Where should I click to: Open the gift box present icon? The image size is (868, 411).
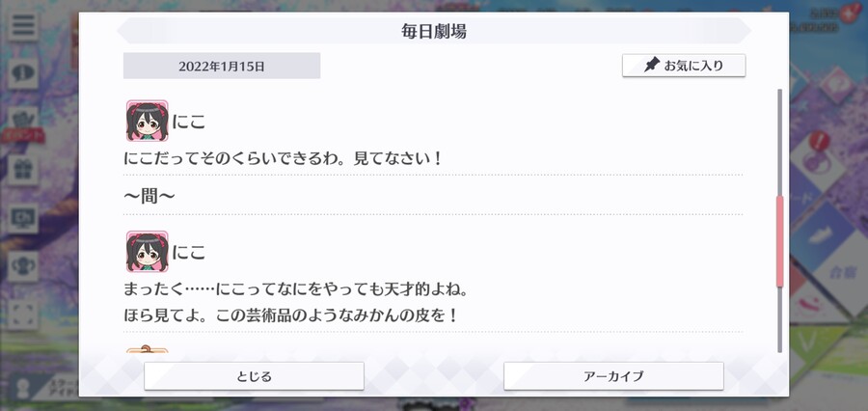coord(23,170)
